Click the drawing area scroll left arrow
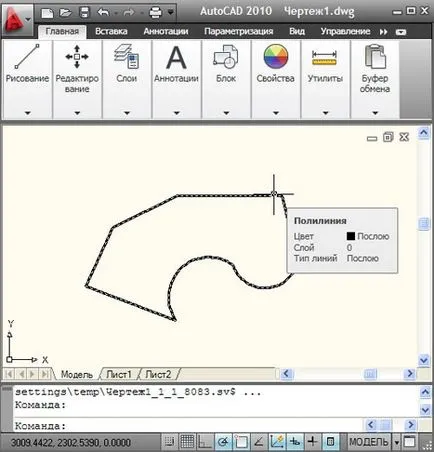Screen dimensions: 434x452 point(286,374)
